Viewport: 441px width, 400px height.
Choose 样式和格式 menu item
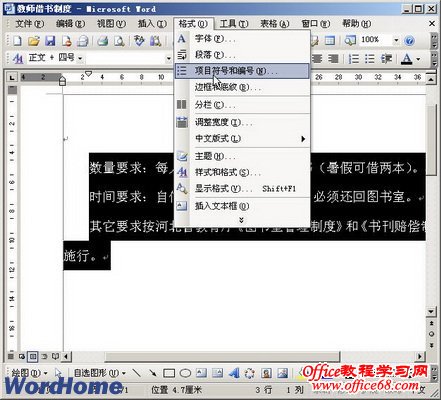tap(242, 172)
